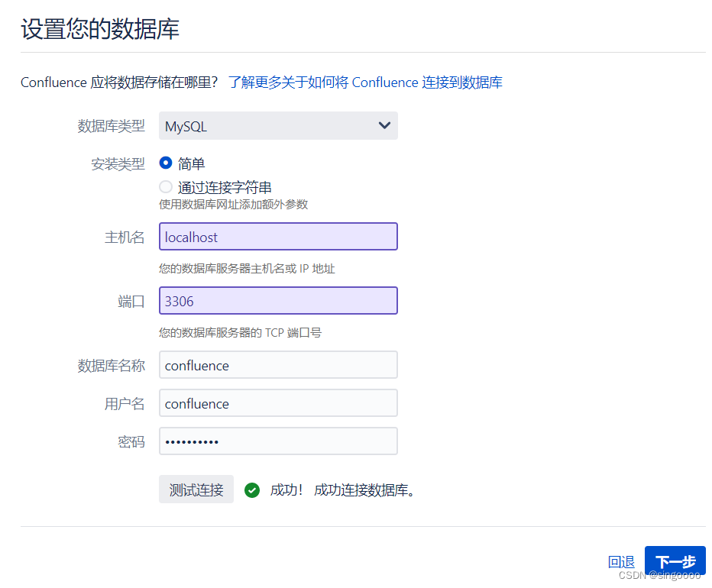The height and width of the screenshot is (588, 712).
Task: Focus the 用户名 confluence field
Action: click(278, 402)
